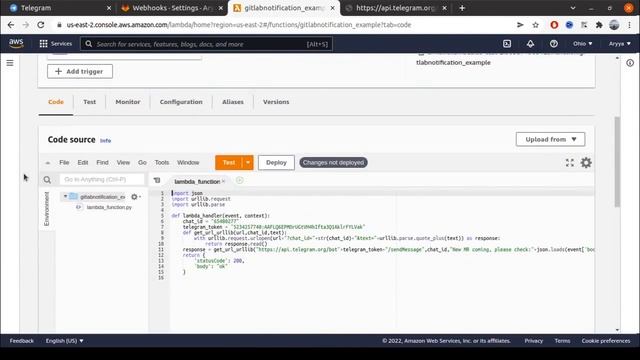The height and width of the screenshot is (360, 640).
Task: Open the folder settings gear in file tree
Action: pos(136,197)
